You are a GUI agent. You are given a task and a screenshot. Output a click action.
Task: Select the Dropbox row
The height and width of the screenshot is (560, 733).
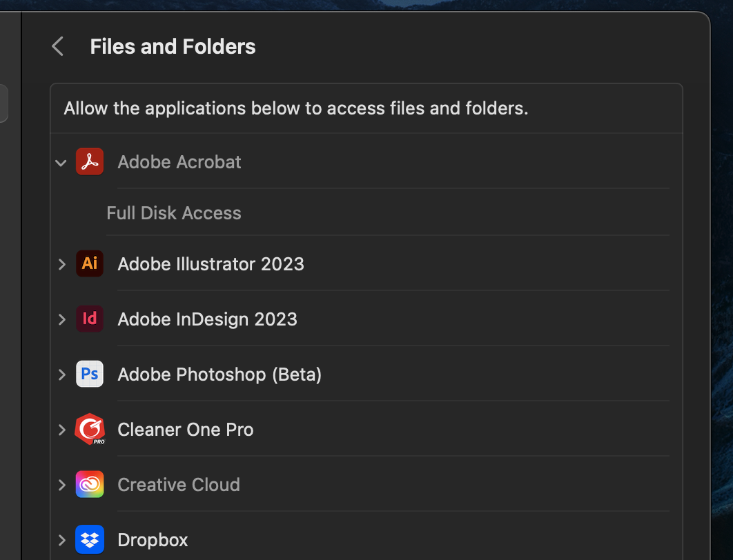point(153,540)
